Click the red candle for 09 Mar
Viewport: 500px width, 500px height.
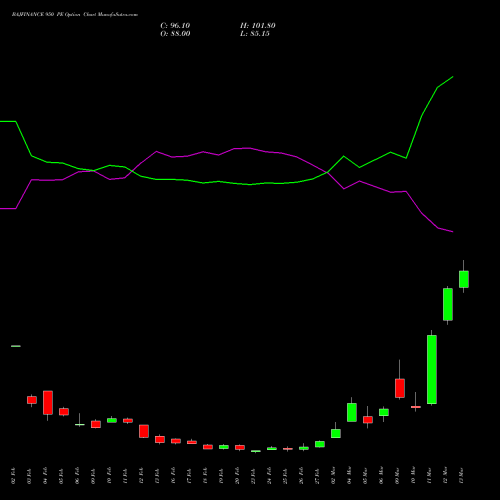[400, 388]
